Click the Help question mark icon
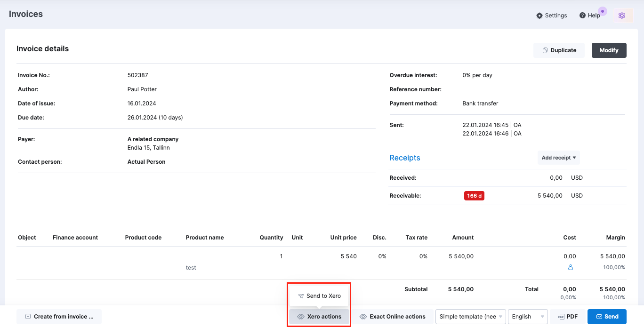This screenshot has height=327, width=644. click(x=581, y=15)
